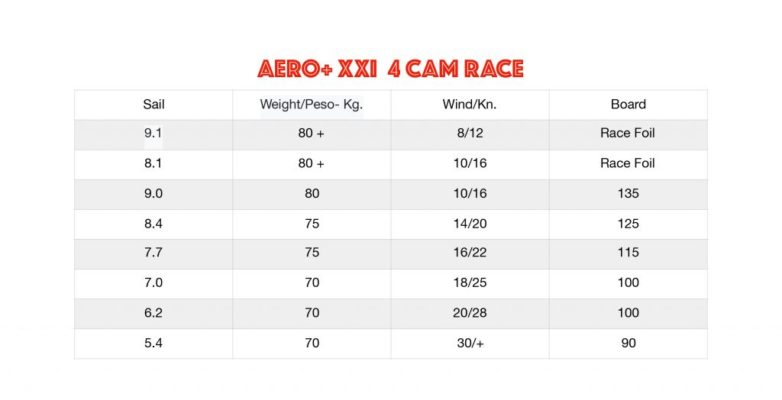Viewport: 782px width, 400px height.
Task: Select the 8/12 wind range cell
Action: click(470, 134)
